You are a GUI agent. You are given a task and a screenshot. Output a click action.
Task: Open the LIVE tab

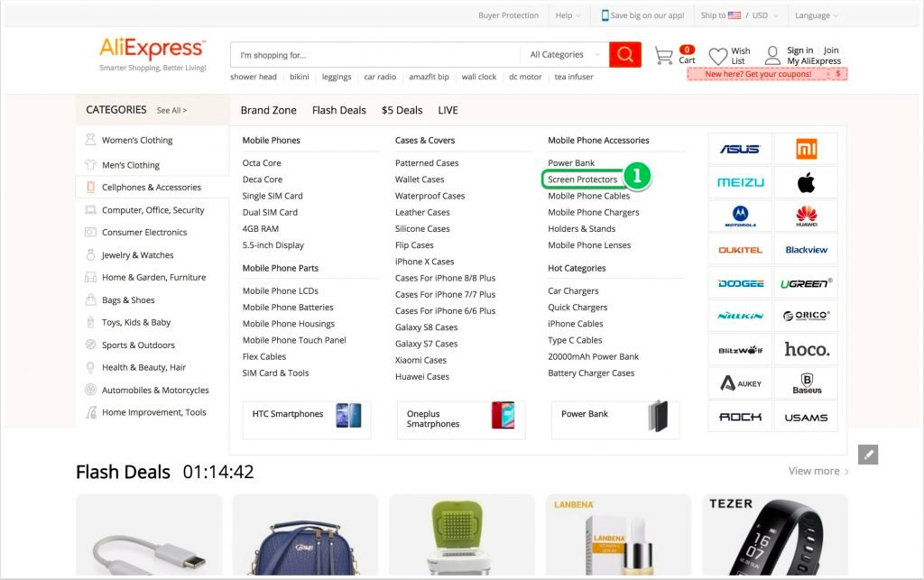(448, 110)
